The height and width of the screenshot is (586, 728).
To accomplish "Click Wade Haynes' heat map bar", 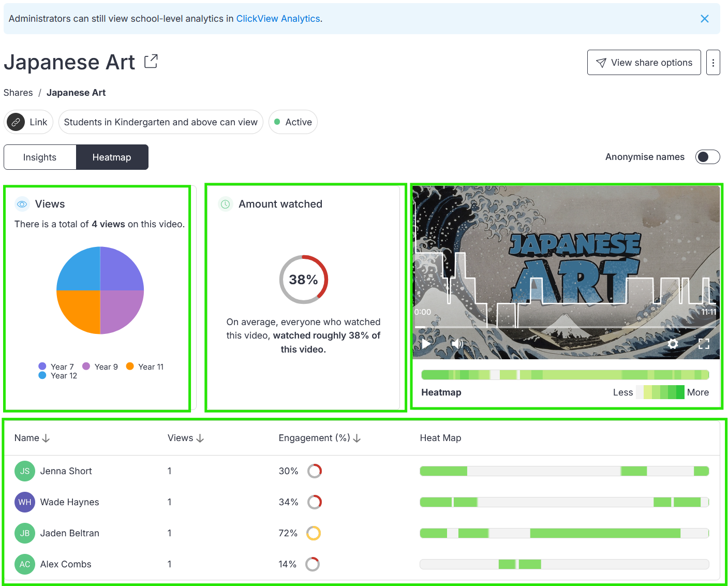I will [x=564, y=502].
